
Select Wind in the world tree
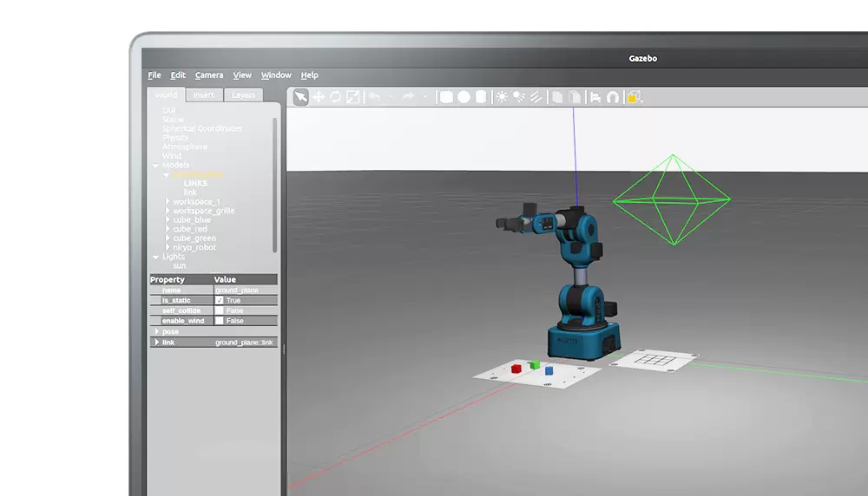[x=172, y=156]
